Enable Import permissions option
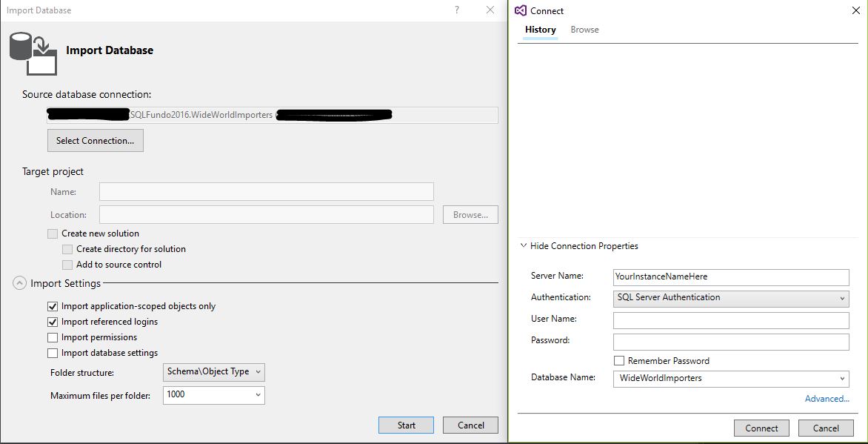Viewport: 868px width, 444px height. pos(53,337)
